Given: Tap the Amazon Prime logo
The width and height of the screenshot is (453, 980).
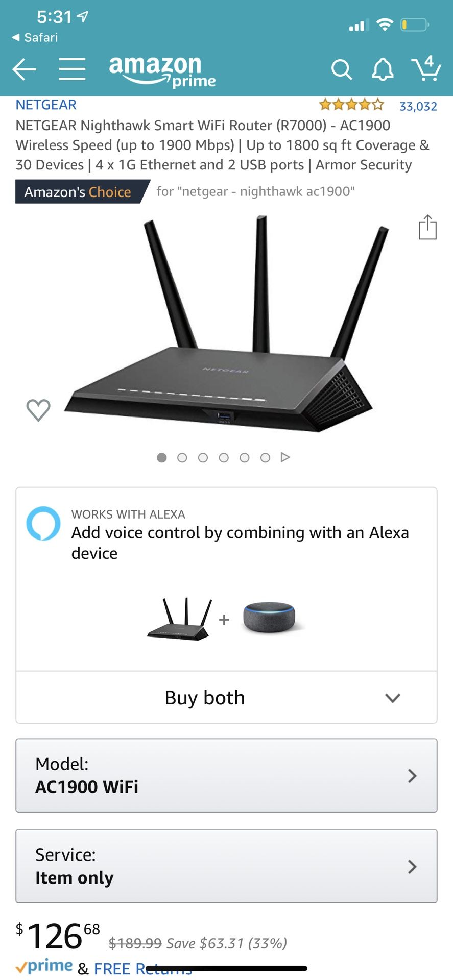Looking at the screenshot, I should tap(162, 71).
